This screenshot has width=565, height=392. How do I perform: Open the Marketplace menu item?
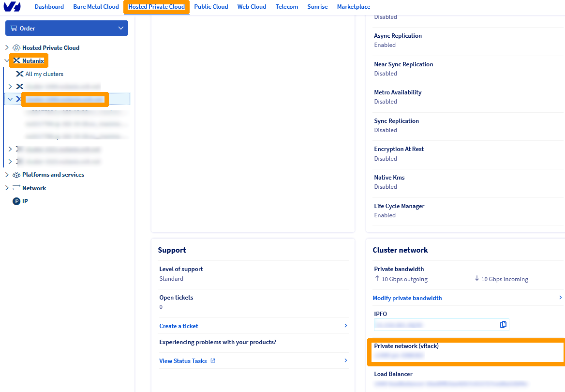(353, 6)
